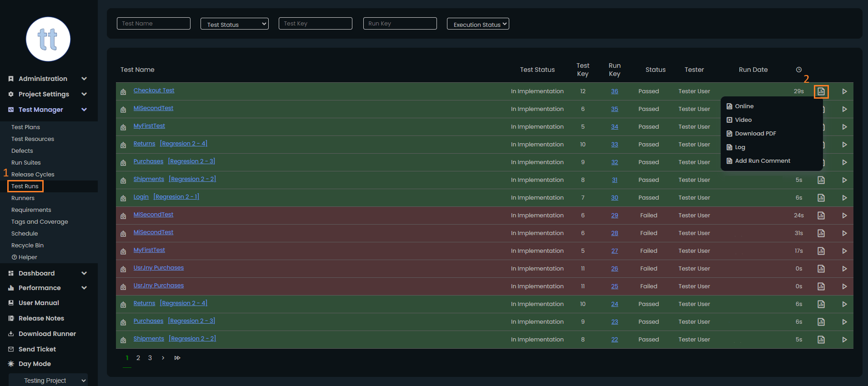Click the clock duration column header icon
Screen dimensions: 868x386
pyautogui.click(x=798, y=70)
